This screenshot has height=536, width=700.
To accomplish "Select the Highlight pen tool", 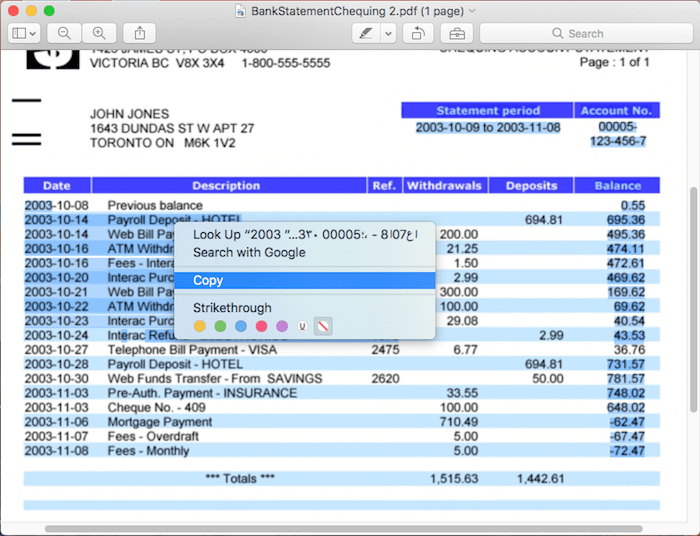I will click(367, 33).
